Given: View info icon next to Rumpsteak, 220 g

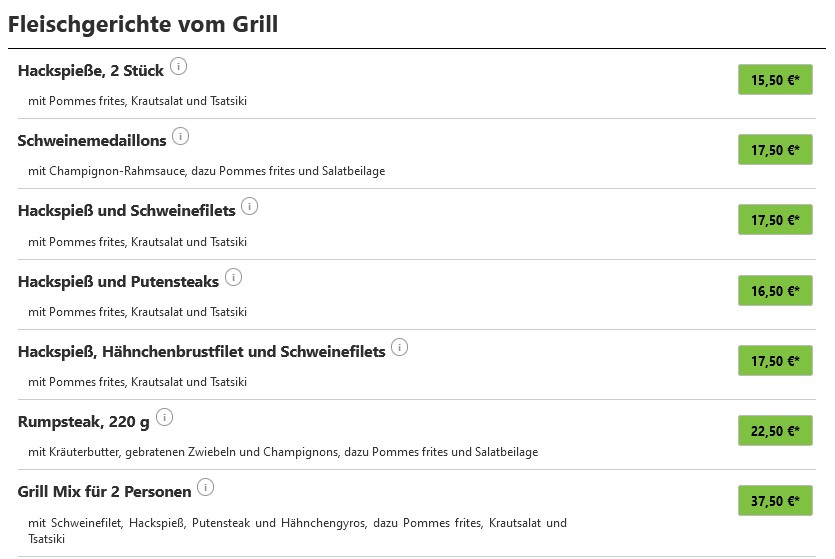Looking at the screenshot, I should pyautogui.click(x=165, y=417).
